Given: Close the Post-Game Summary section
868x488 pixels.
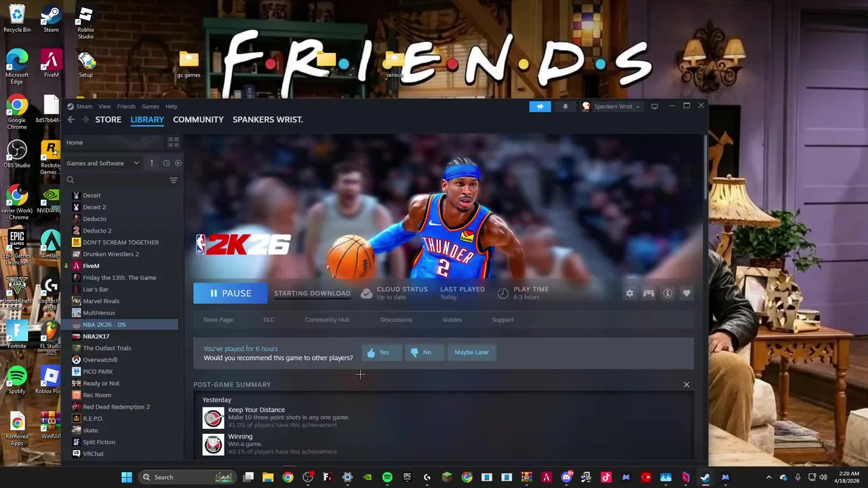Looking at the screenshot, I should point(686,385).
